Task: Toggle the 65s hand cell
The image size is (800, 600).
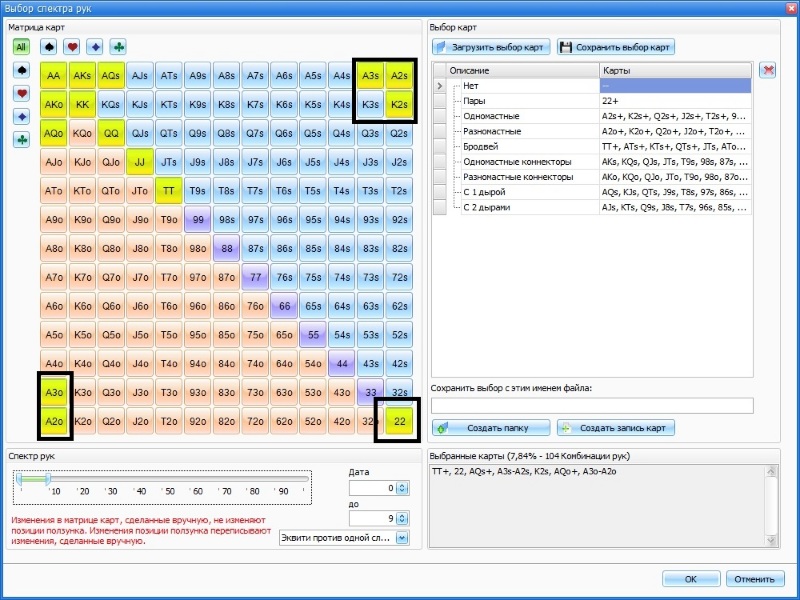Action: 313,306
